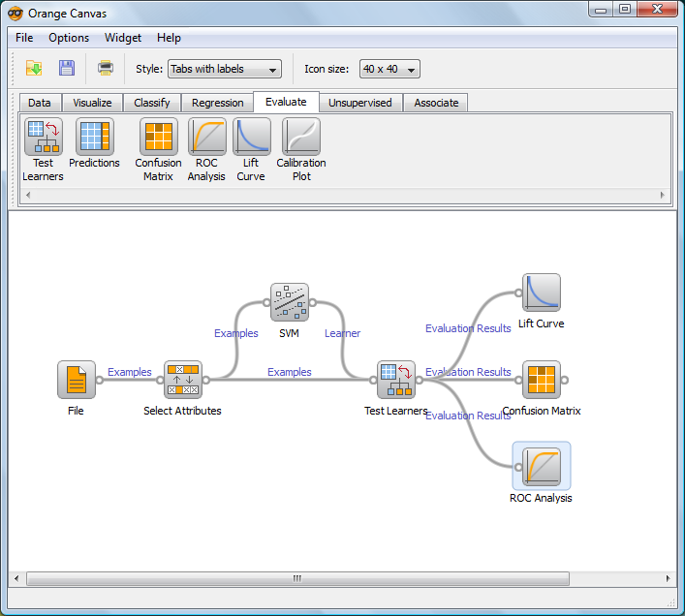685x616 pixels.
Task: Open the Icon size dropdown
Action: tap(389, 69)
